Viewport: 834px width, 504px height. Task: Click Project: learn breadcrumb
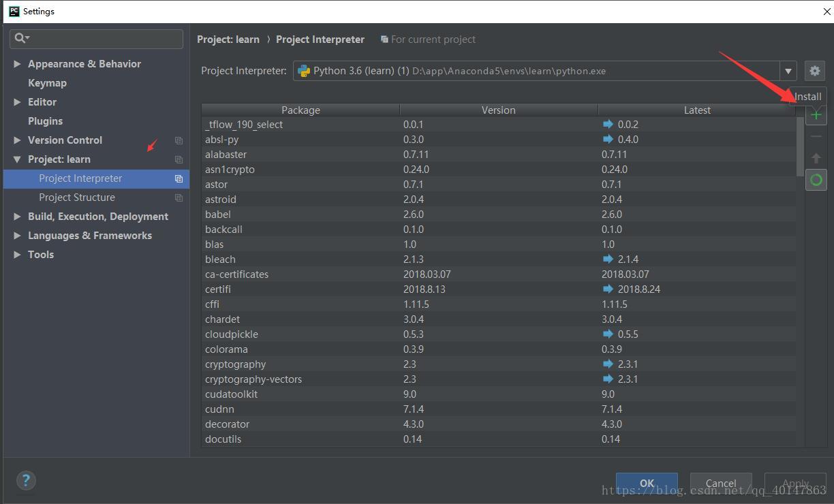tap(228, 40)
